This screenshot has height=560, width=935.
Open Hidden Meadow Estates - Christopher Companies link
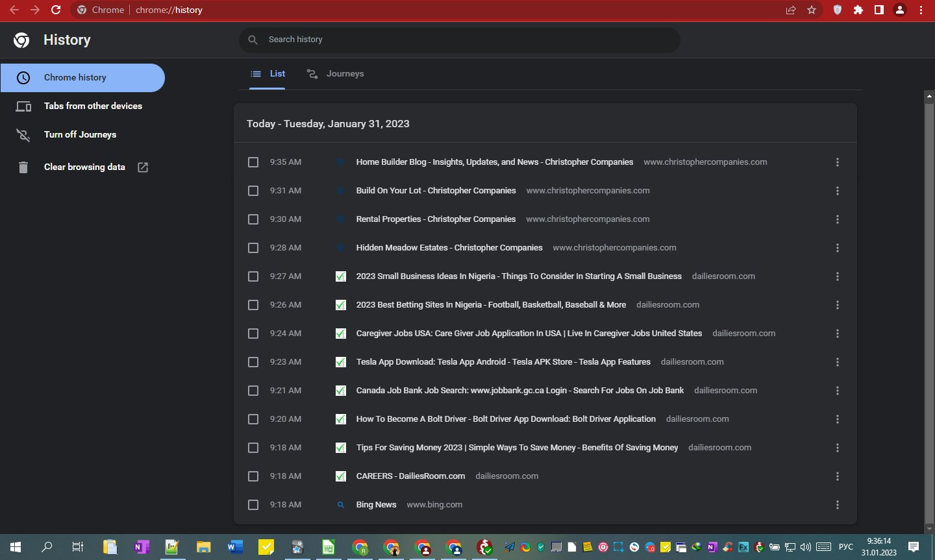pyautogui.click(x=449, y=248)
